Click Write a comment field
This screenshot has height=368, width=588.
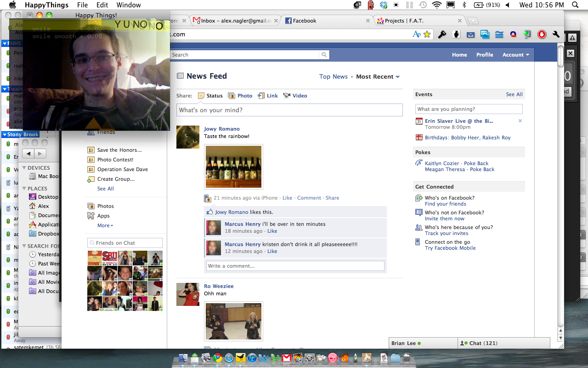coord(295,266)
